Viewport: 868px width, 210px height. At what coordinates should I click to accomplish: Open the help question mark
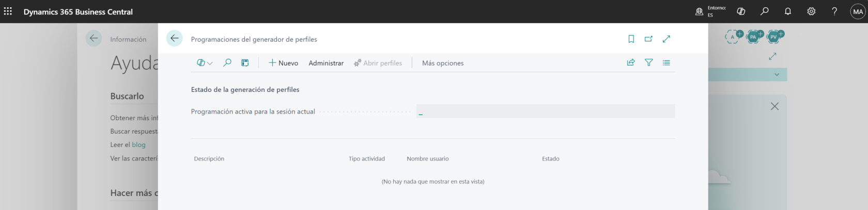[x=834, y=11]
